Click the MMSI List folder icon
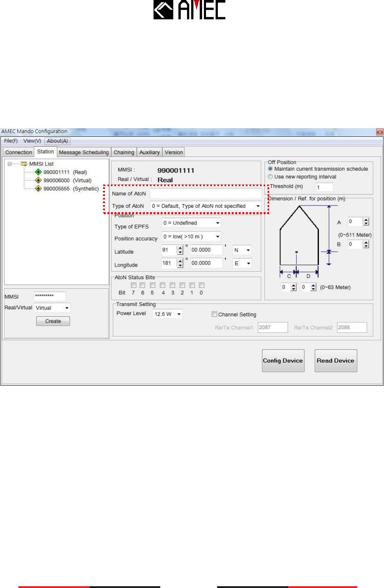 tap(24, 164)
